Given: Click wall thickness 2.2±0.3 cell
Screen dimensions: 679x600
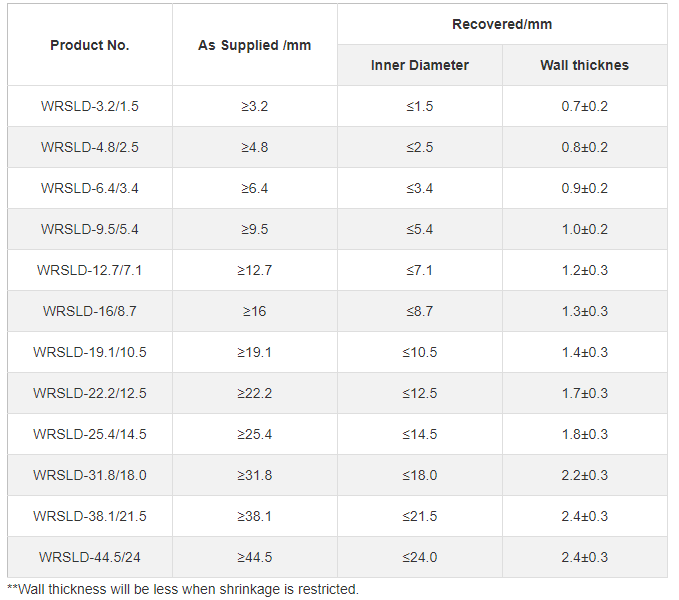Looking at the screenshot, I should point(585,475).
